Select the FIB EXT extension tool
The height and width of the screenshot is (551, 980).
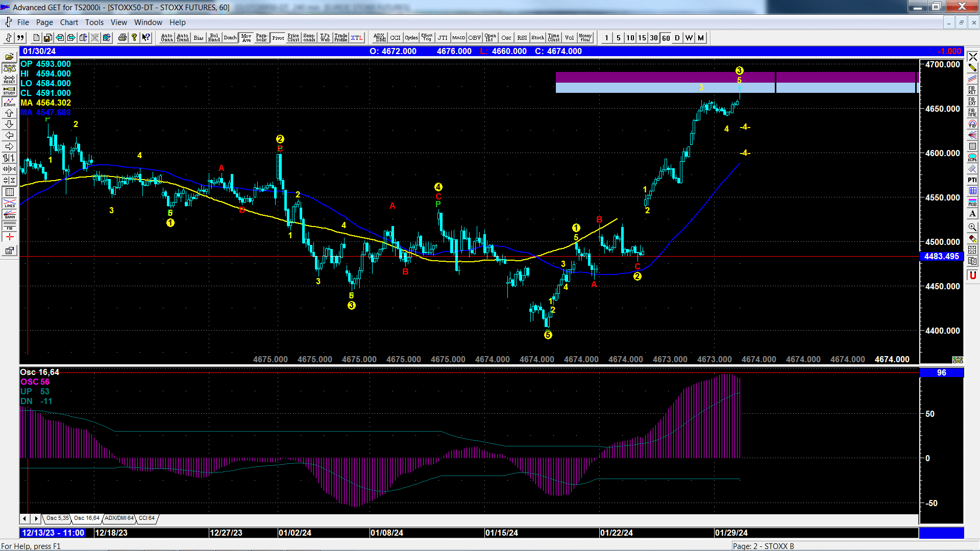pyautogui.click(x=972, y=102)
